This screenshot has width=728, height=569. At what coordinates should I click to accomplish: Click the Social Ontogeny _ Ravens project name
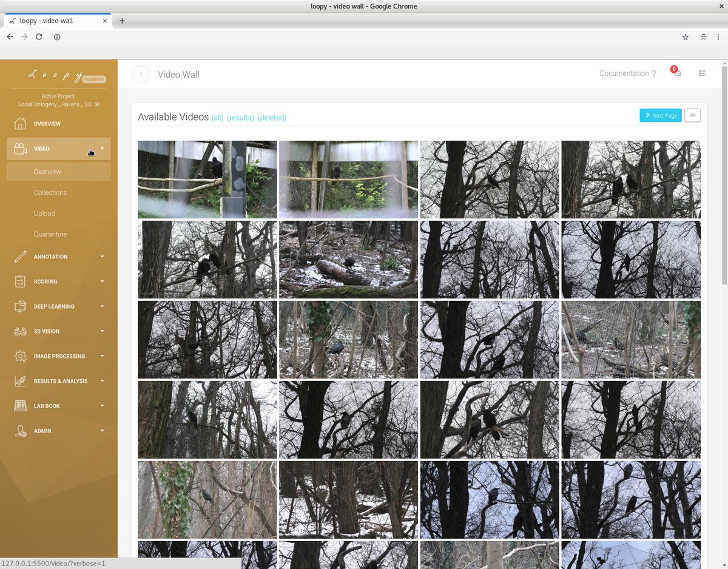(55, 104)
